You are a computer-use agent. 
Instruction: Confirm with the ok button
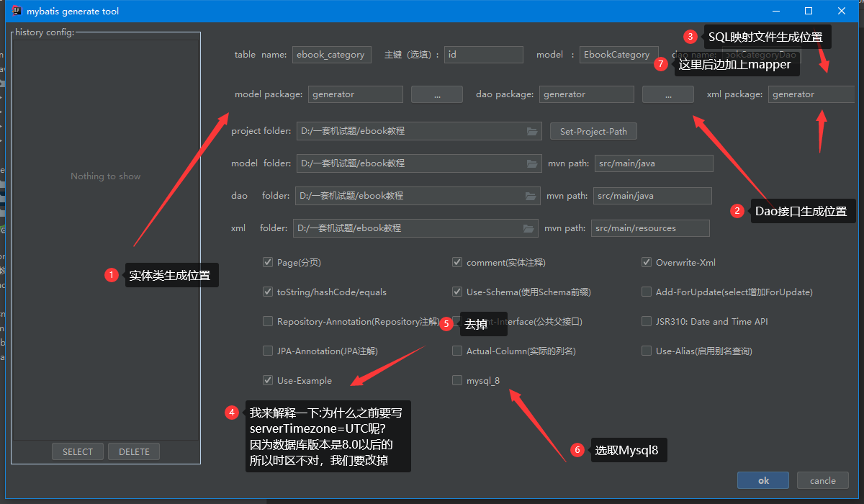763,480
